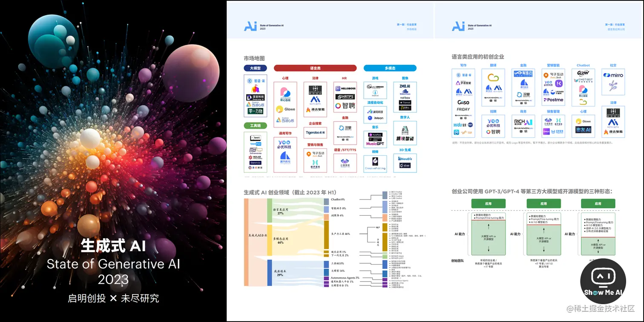Click the midu 蜜度 logo
This screenshot has width=644, height=322.
(460, 125)
